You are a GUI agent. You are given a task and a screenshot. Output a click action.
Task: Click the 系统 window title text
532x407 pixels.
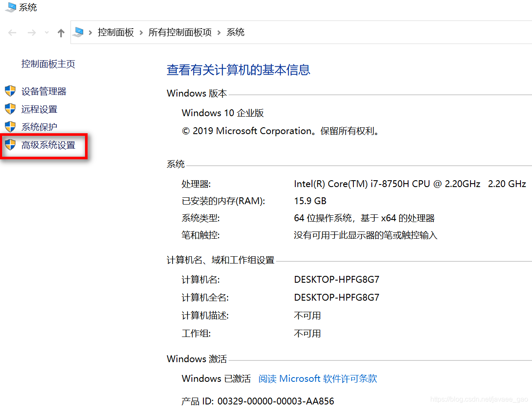coord(28,8)
